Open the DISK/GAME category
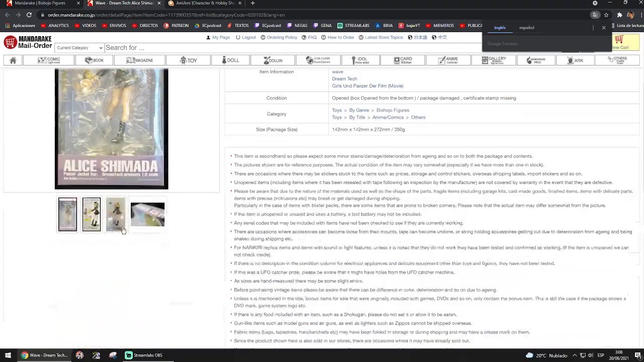644x362 pixels. tap(318, 60)
